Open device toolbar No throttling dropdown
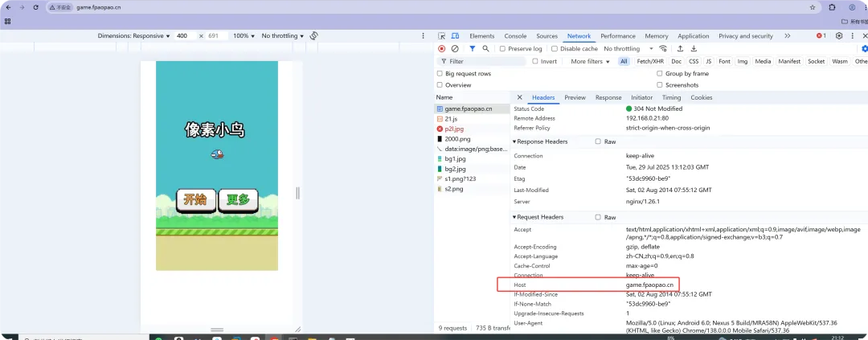The image size is (868, 340). (283, 36)
